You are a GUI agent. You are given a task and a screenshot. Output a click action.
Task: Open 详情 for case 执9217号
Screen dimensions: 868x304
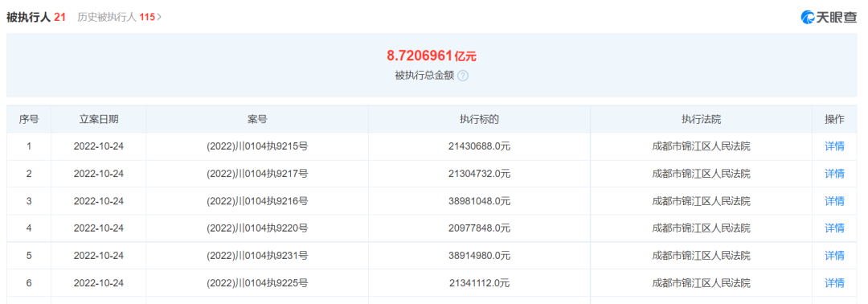tap(834, 174)
